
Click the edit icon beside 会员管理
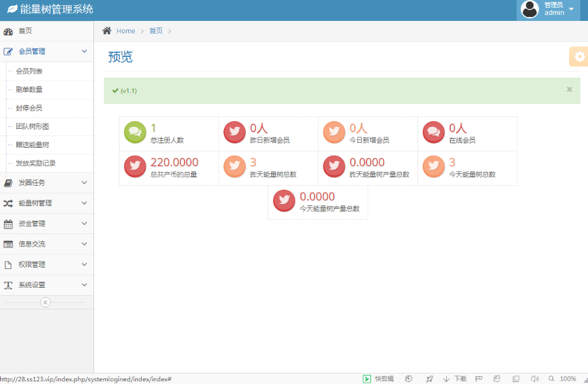(8, 52)
